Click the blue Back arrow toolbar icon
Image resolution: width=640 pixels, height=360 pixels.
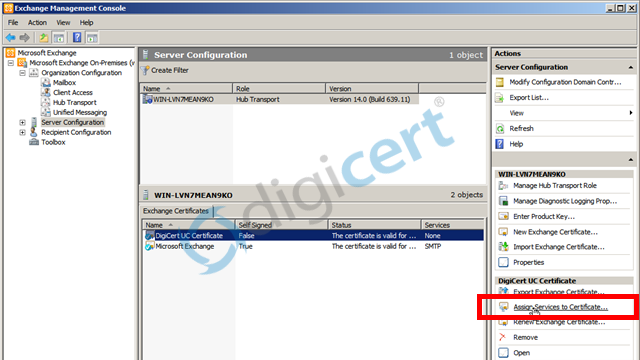point(10,38)
